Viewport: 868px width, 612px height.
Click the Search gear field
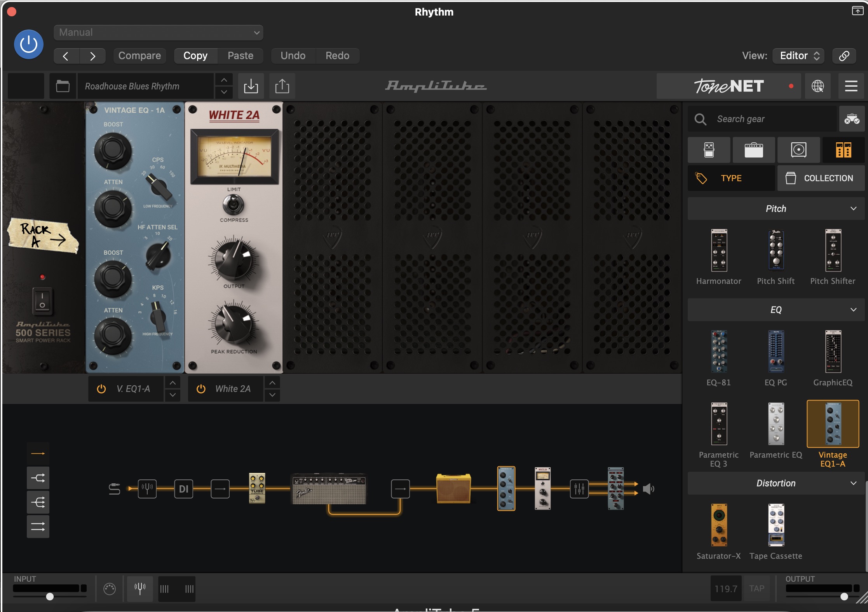point(762,119)
